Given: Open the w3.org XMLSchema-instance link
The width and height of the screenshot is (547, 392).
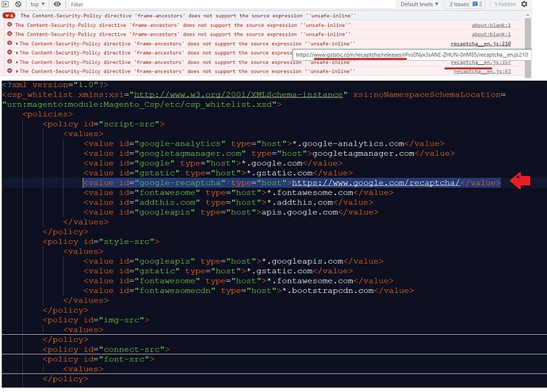Looking at the screenshot, I should click(x=239, y=94).
